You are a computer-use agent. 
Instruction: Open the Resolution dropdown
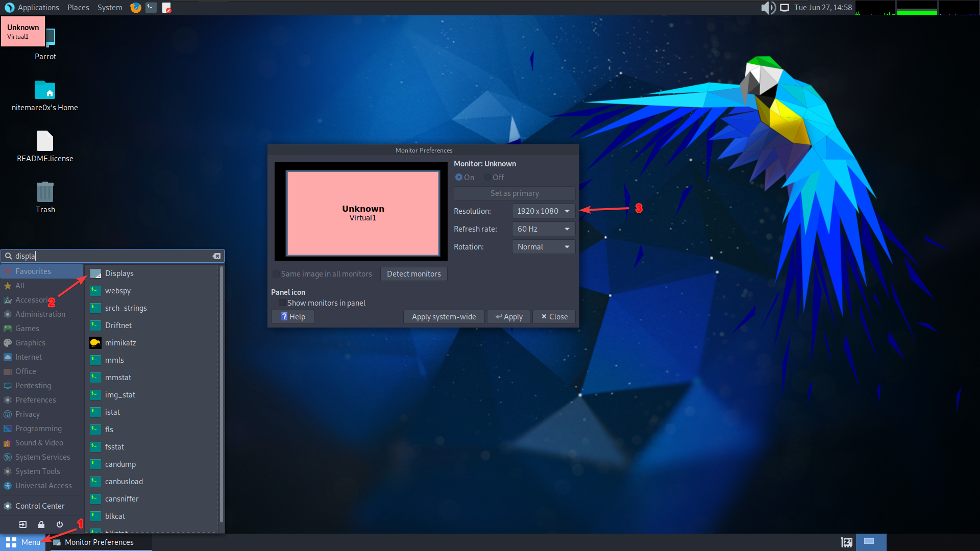tap(543, 211)
